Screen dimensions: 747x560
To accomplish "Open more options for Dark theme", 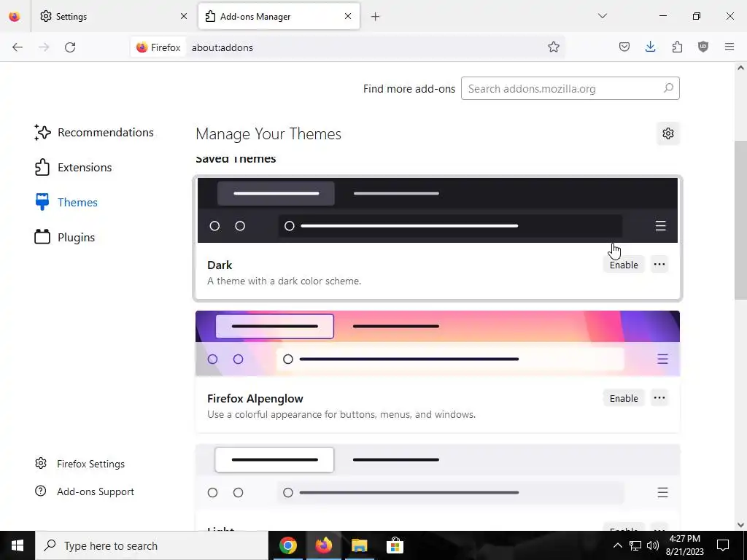I will (659, 265).
